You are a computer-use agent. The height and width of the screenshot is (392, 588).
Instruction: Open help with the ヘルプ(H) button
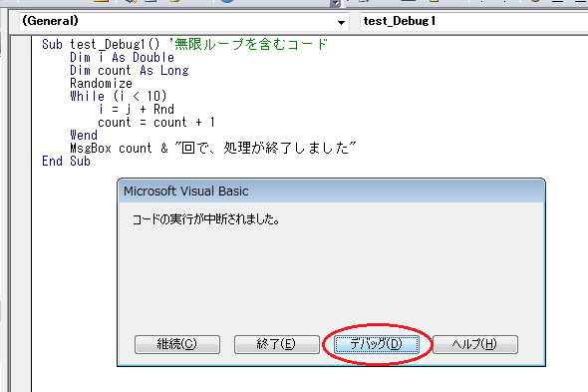tap(475, 344)
